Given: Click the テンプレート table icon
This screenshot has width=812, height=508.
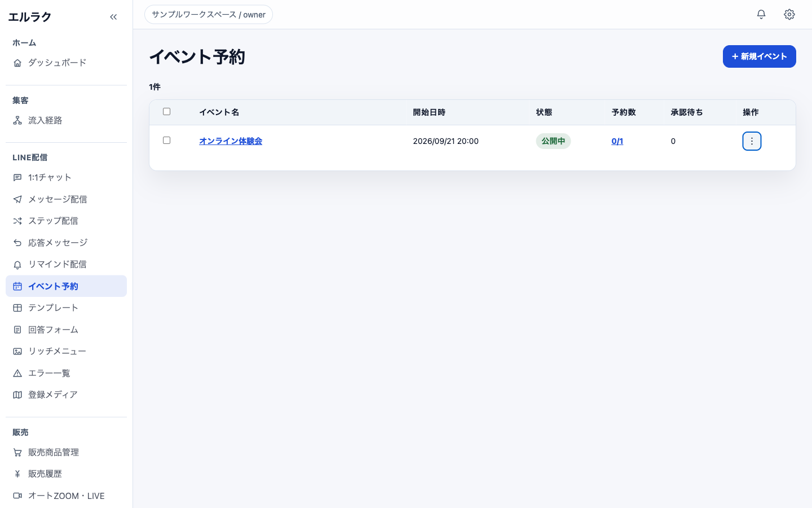Looking at the screenshot, I should click(17, 308).
